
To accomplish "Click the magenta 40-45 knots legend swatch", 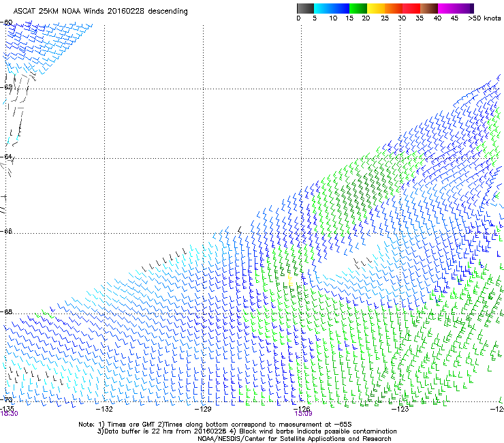I will [x=447, y=8].
